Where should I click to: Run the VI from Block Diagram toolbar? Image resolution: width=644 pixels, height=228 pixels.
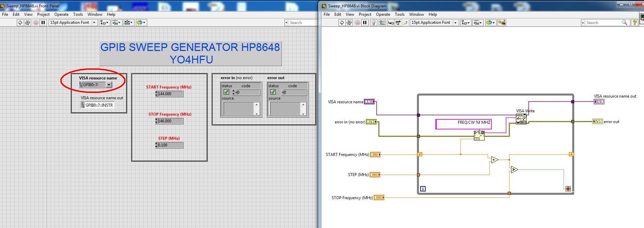pyautogui.click(x=342, y=22)
